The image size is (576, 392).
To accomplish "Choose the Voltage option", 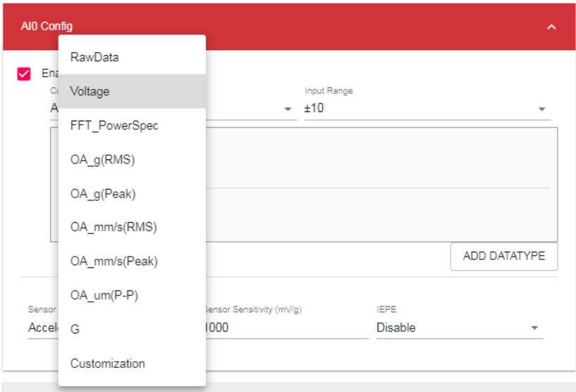I will click(x=132, y=91).
